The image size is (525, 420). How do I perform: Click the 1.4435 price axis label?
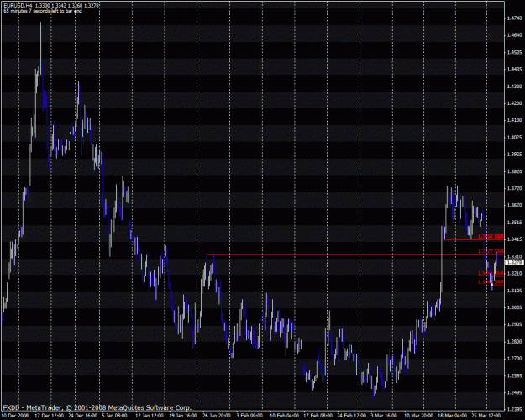(x=515, y=70)
